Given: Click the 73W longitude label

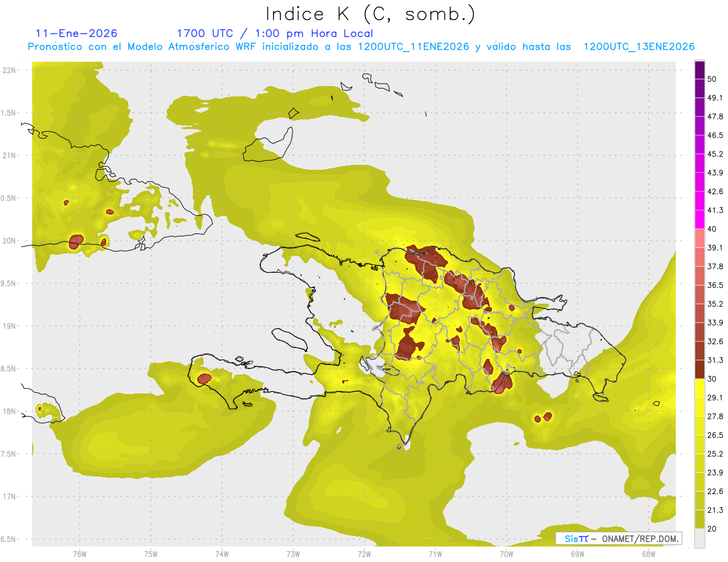Looking at the screenshot, I should (x=292, y=554).
